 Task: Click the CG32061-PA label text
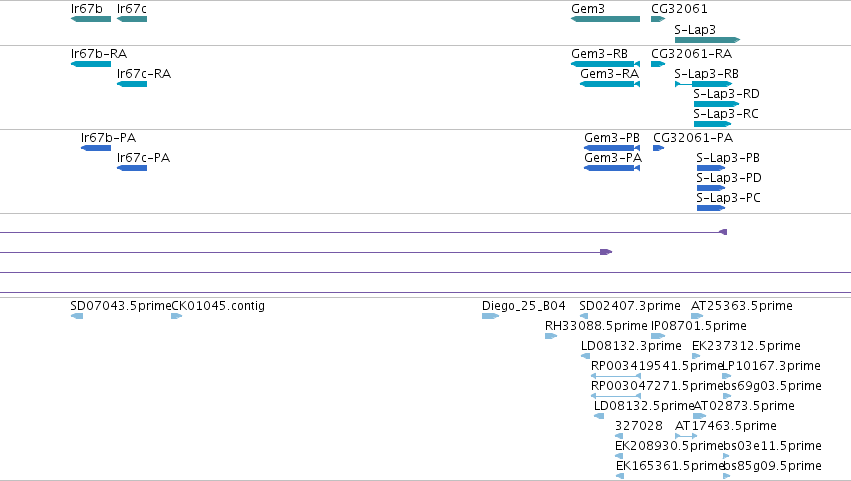click(693, 138)
